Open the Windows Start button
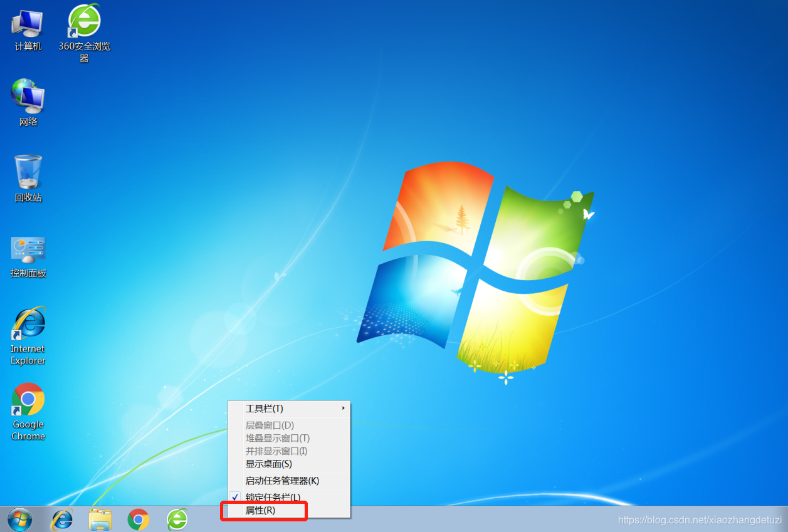Viewport: 788px width, 532px height. [19, 519]
